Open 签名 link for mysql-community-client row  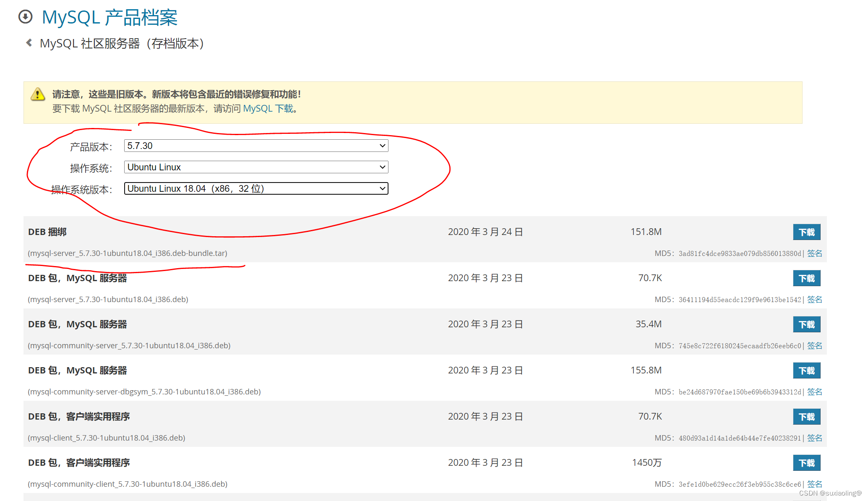814,484
